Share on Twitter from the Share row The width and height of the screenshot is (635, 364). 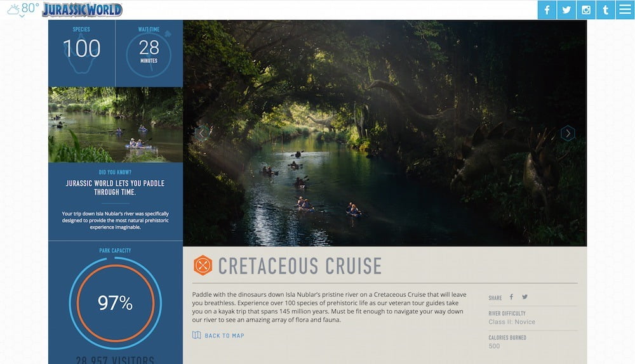click(x=525, y=297)
